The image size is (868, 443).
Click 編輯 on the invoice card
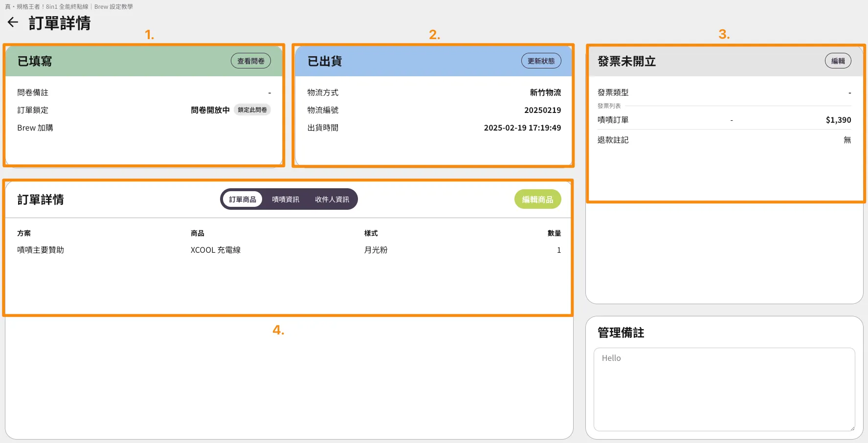click(838, 61)
